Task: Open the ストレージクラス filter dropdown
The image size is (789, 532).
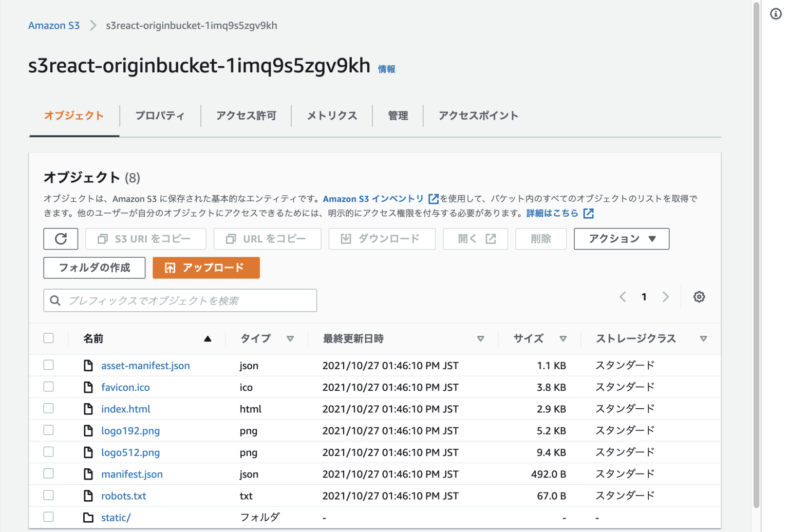Action: click(x=704, y=339)
